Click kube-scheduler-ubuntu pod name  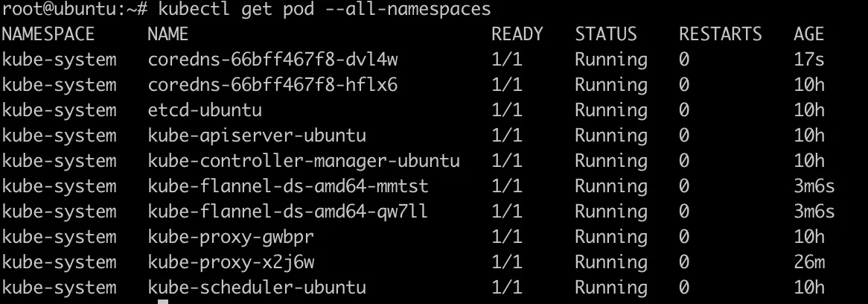coord(257,288)
